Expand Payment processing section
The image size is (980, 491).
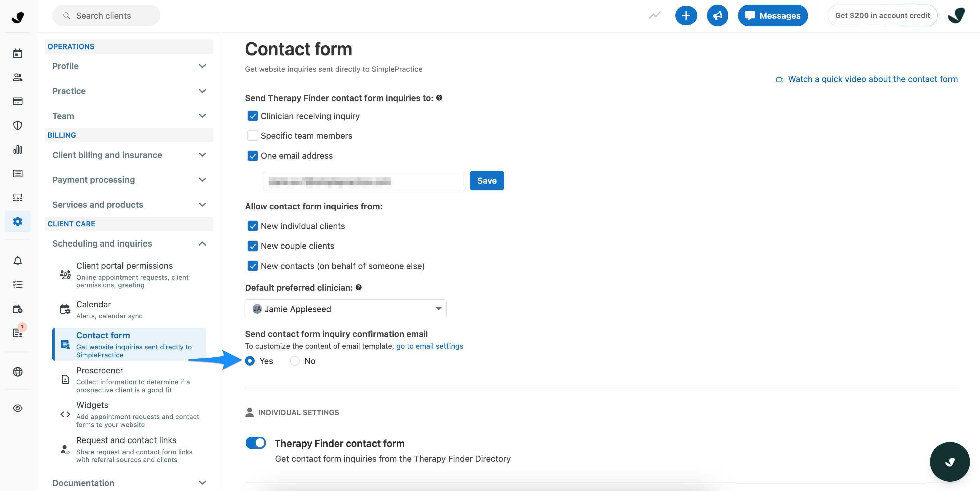129,180
